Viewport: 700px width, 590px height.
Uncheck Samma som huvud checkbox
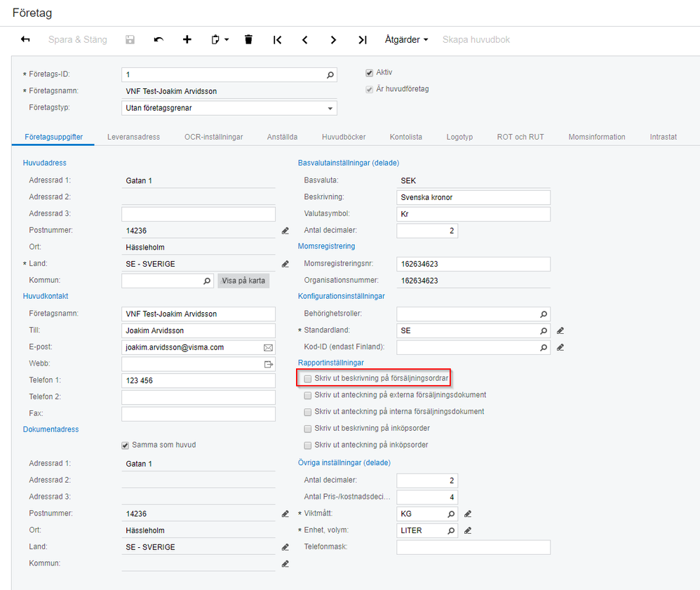point(126,445)
